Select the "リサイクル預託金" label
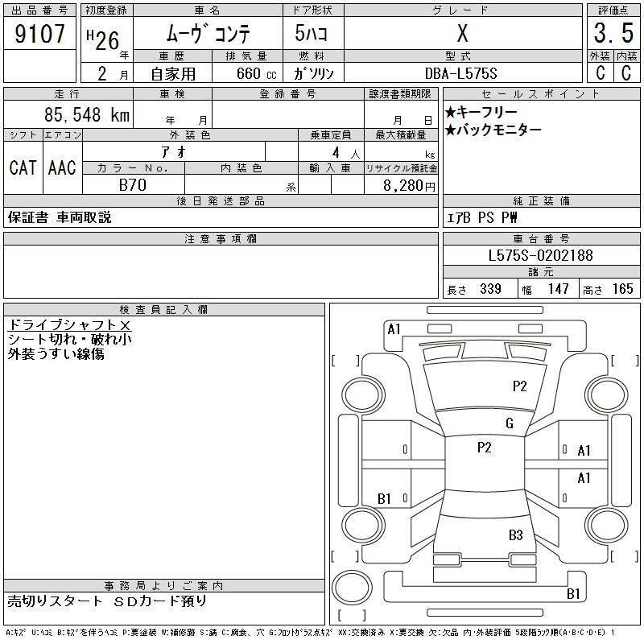The image size is (644, 644). 401,168
